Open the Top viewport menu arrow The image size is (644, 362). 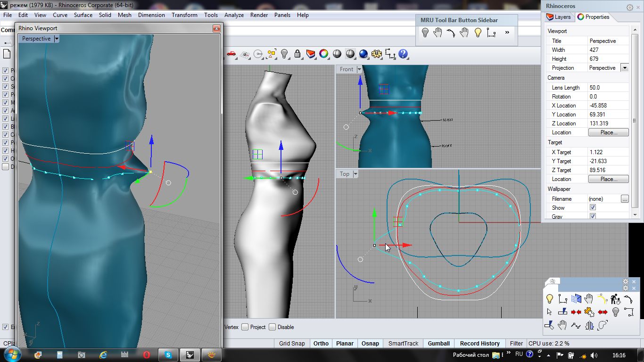[x=355, y=174]
